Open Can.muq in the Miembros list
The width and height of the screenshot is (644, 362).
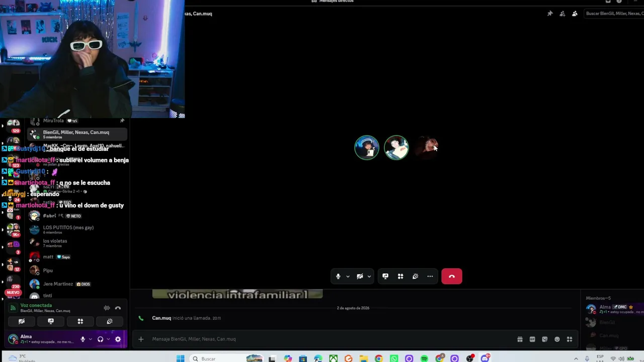pos(614,335)
